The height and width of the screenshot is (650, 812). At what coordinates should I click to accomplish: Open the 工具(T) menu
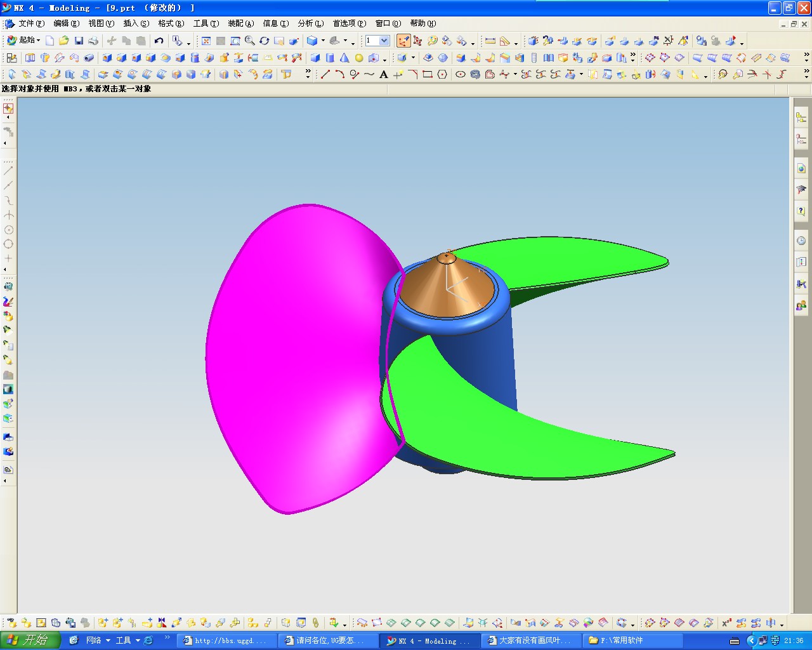(206, 23)
